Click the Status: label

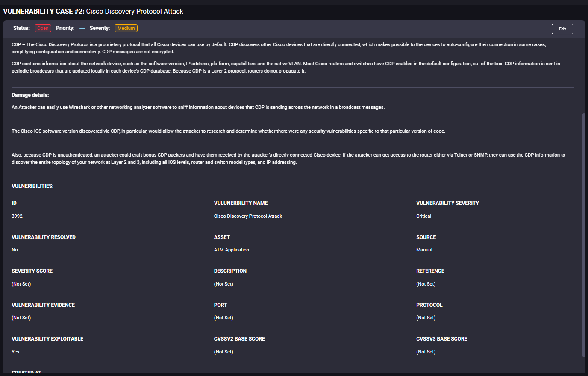click(x=21, y=28)
